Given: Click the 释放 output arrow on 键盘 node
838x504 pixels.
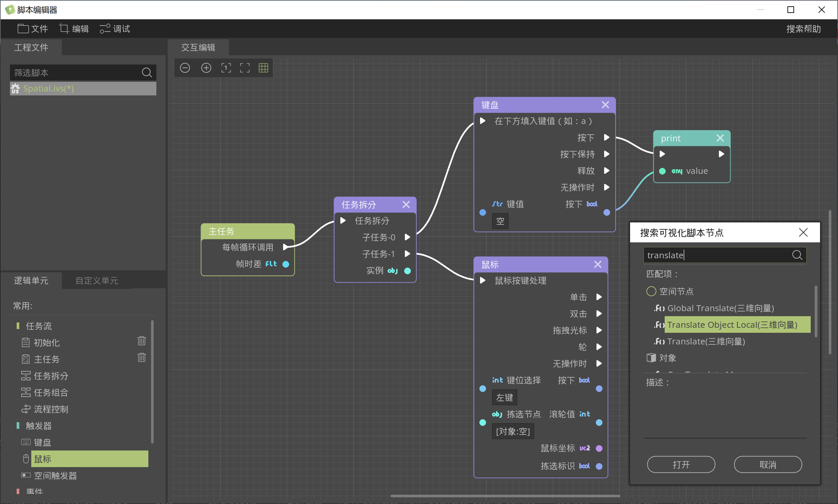Looking at the screenshot, I should (606, 171).
